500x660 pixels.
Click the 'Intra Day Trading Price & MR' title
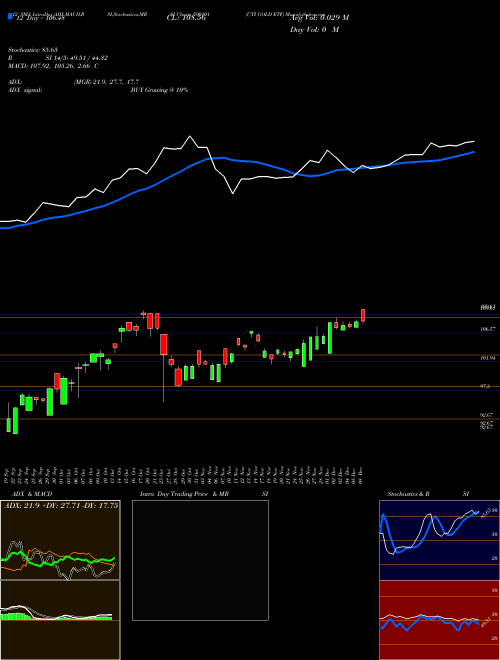tap(184, 494)
